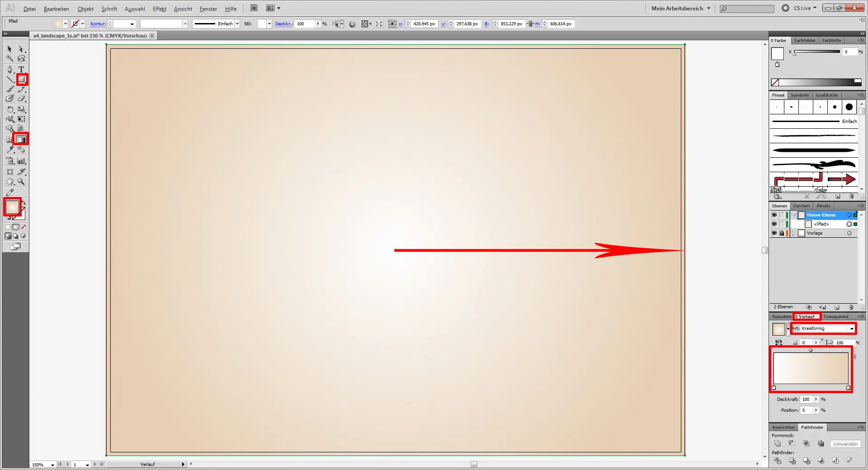Open the Art gradient type dropdown

852,329
